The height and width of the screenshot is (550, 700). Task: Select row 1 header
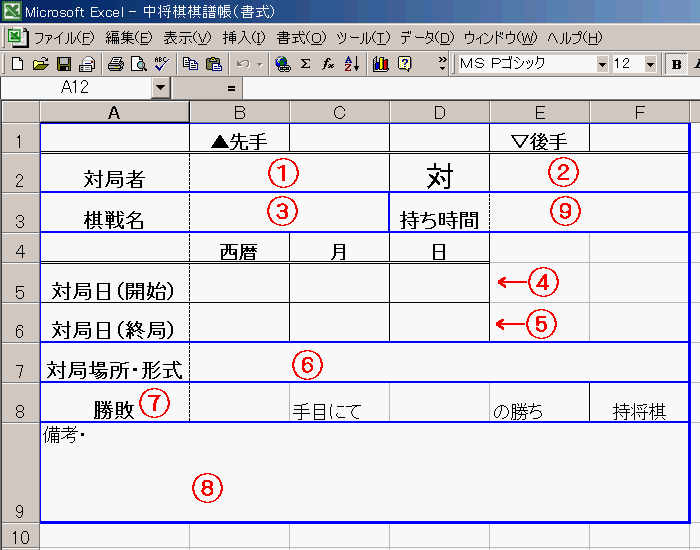click(x=21, y=138)
